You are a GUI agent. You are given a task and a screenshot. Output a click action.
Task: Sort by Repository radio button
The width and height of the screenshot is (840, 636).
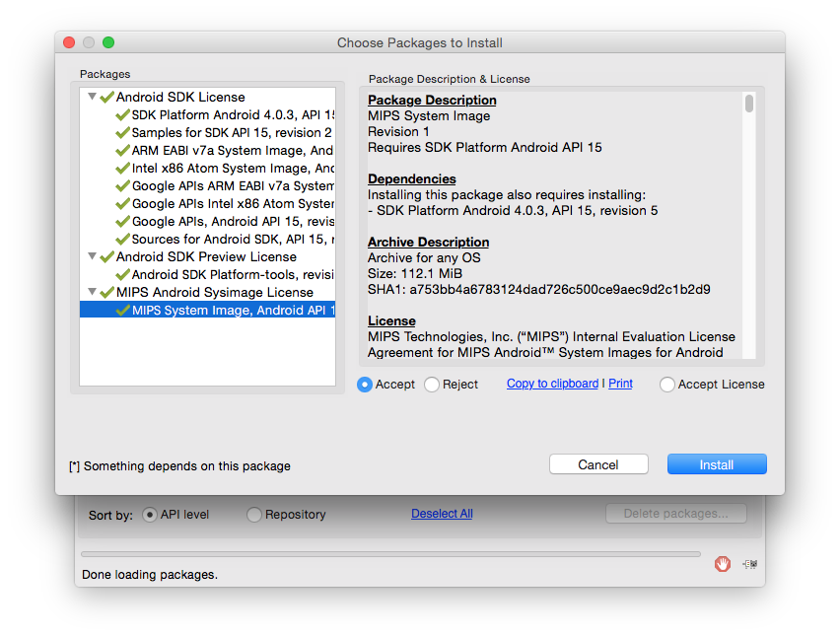[x=254, y=515]
